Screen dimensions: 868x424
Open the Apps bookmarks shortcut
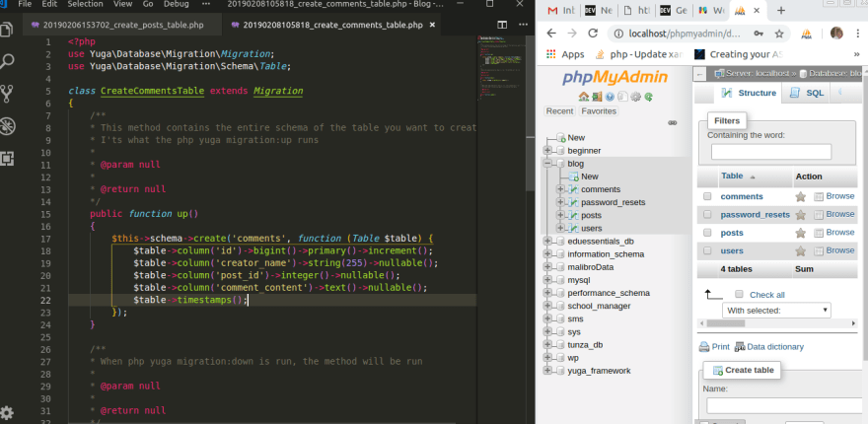click(x=565, y=54)
